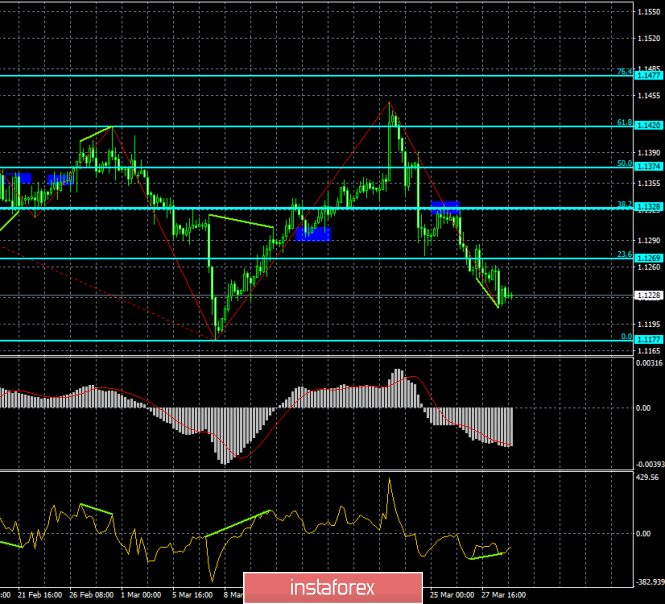The height and width of the screenshot is (604, 665).
Task: Click the 0.00316 MACD scale value
Action: [x=647, y=363]
